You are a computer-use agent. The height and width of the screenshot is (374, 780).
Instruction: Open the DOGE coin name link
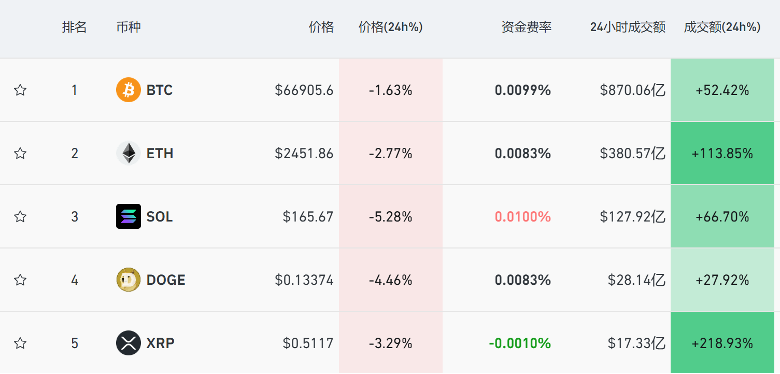pos(166,280)
